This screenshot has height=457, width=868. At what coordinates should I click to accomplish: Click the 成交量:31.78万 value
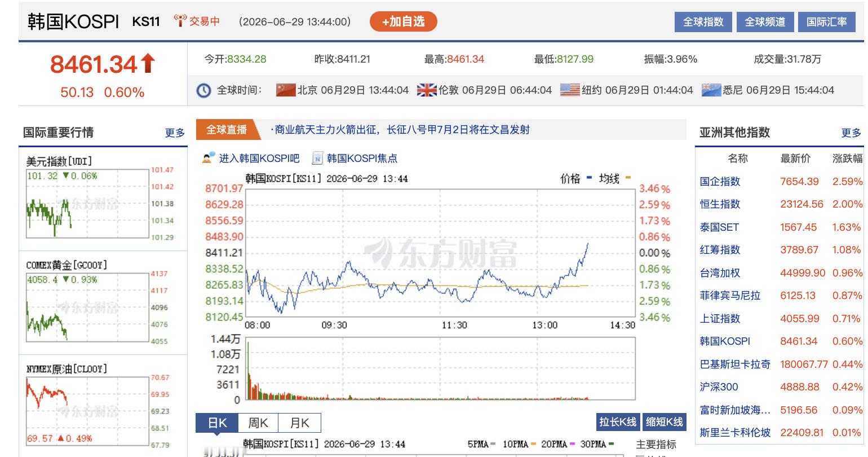(x=787, y=59)
